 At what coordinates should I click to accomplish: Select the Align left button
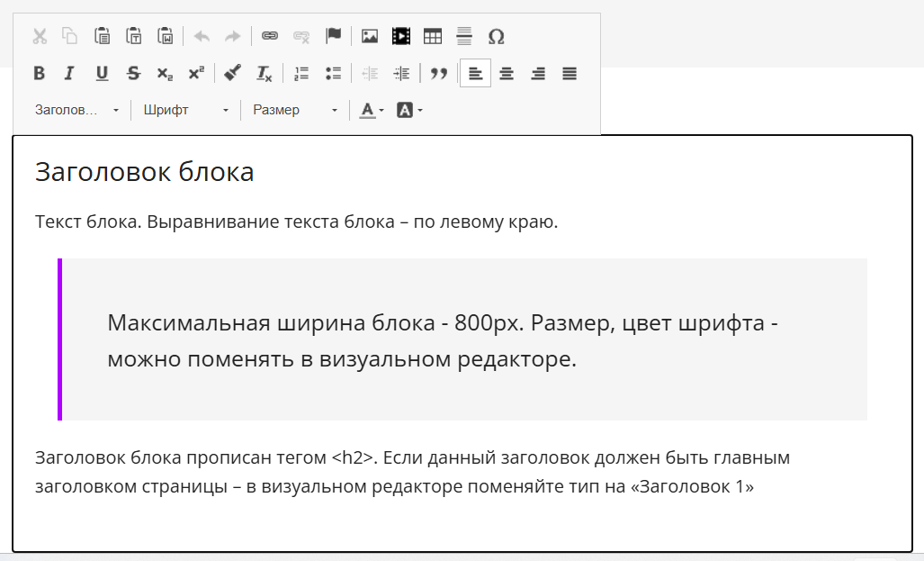tap(475, 73)
